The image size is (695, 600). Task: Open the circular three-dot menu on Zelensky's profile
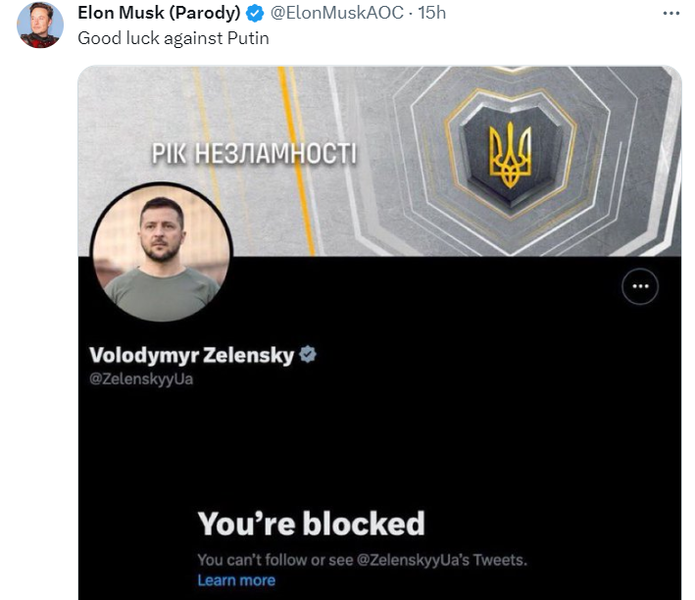pyautogui.click(x=640, y=286)
